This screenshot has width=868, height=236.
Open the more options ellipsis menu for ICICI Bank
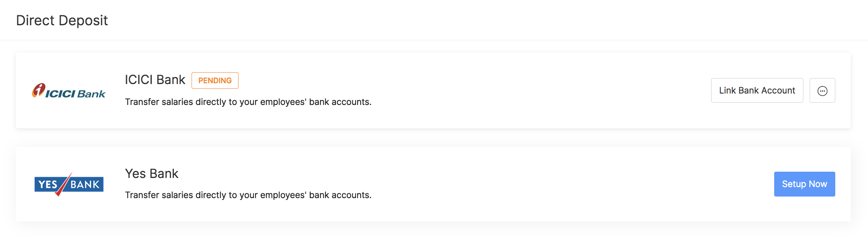[x=822, y=91]
